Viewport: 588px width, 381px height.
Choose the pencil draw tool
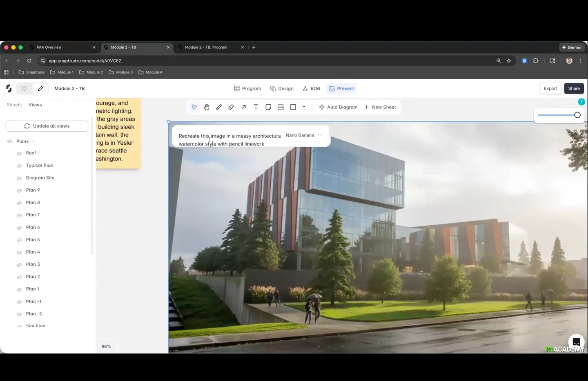219,107
